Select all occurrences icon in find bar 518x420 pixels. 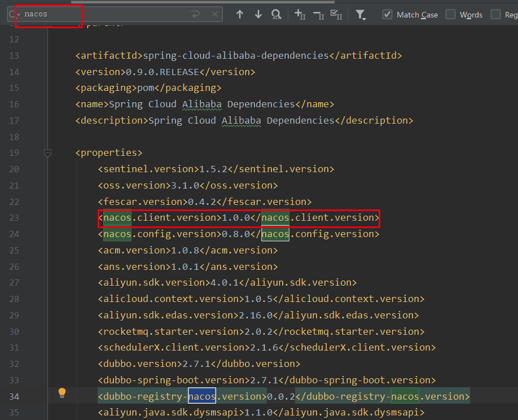(336, 15)
